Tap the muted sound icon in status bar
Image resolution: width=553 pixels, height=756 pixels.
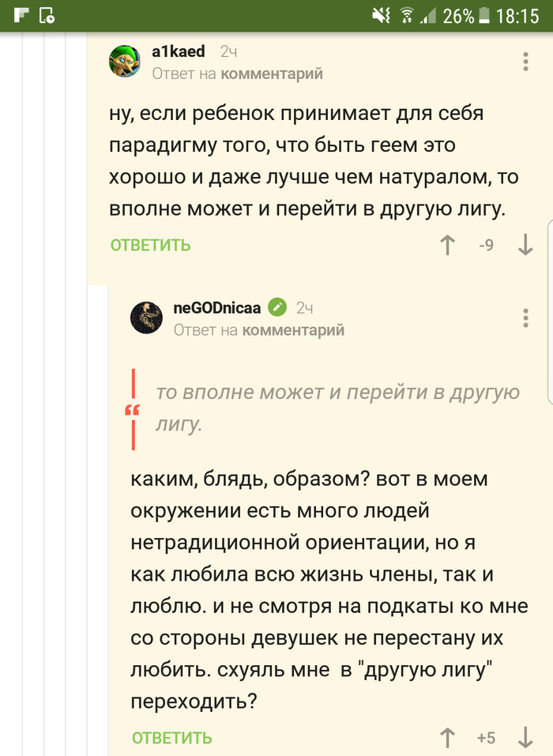[382, 16]
